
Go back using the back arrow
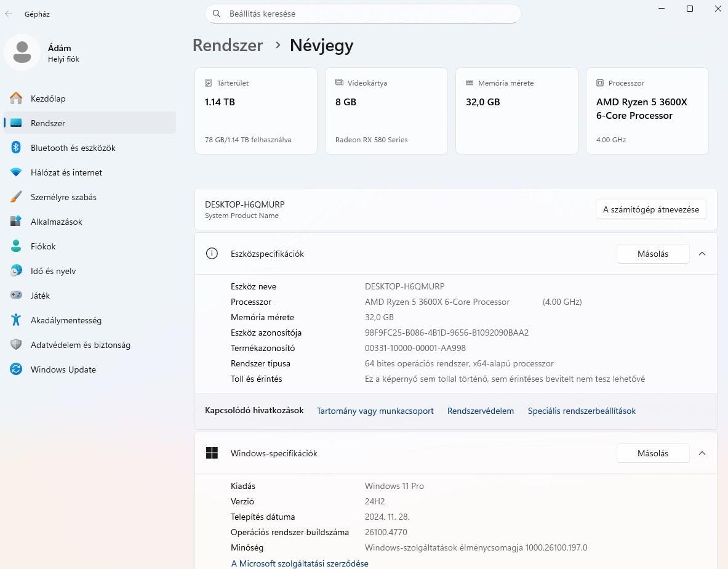tap(9, 14)
